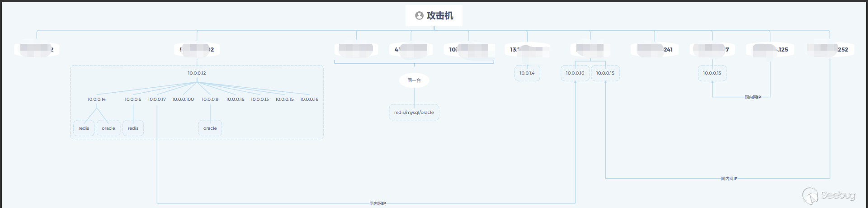This screenshot has height=208, width=868.
Task: Click 同内网IP label on the .125 link
Action: (x=753, y=97)
